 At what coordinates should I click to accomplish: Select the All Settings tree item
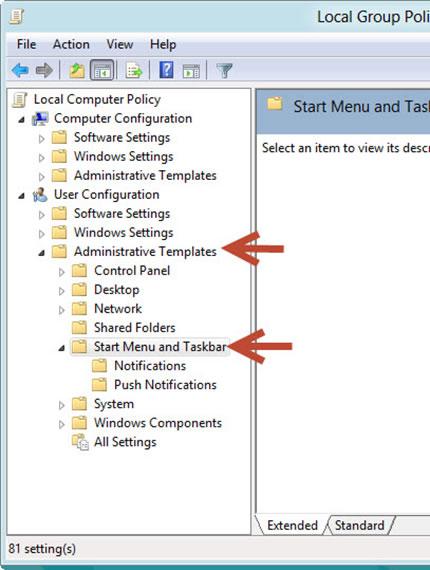125,442
